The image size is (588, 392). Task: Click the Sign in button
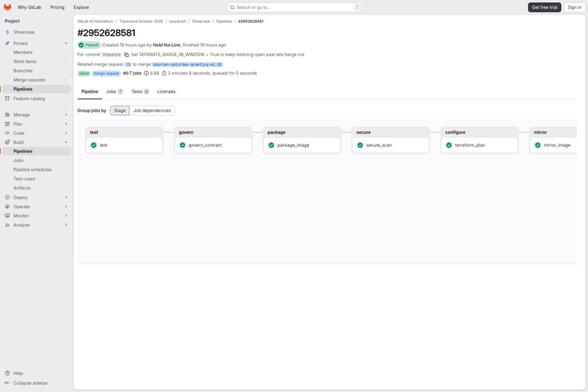click(574, 7)
